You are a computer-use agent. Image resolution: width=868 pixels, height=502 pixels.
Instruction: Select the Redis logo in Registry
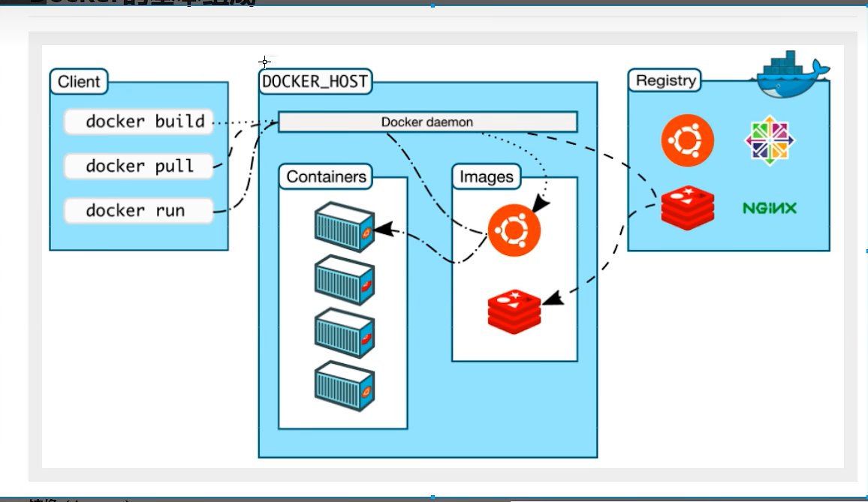point(688,208)
